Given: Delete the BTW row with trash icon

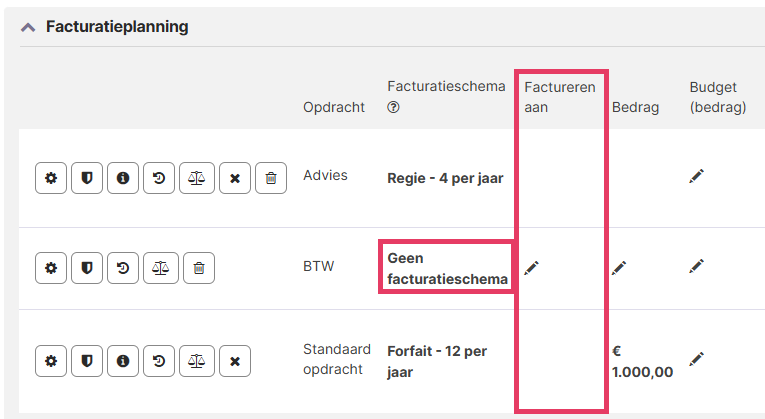Looking at the screenshot, I should click(x=198, y=268).
